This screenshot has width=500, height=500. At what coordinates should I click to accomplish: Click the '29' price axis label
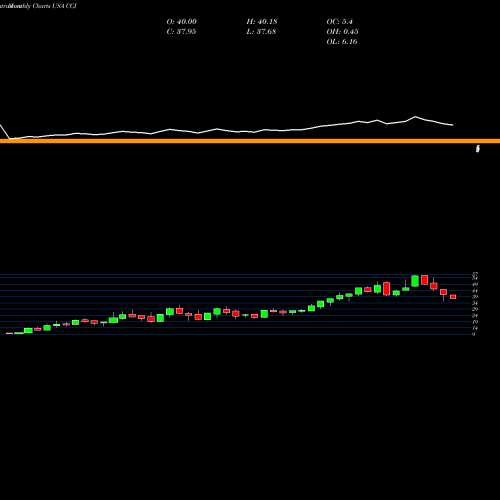(x=475, y=309)
